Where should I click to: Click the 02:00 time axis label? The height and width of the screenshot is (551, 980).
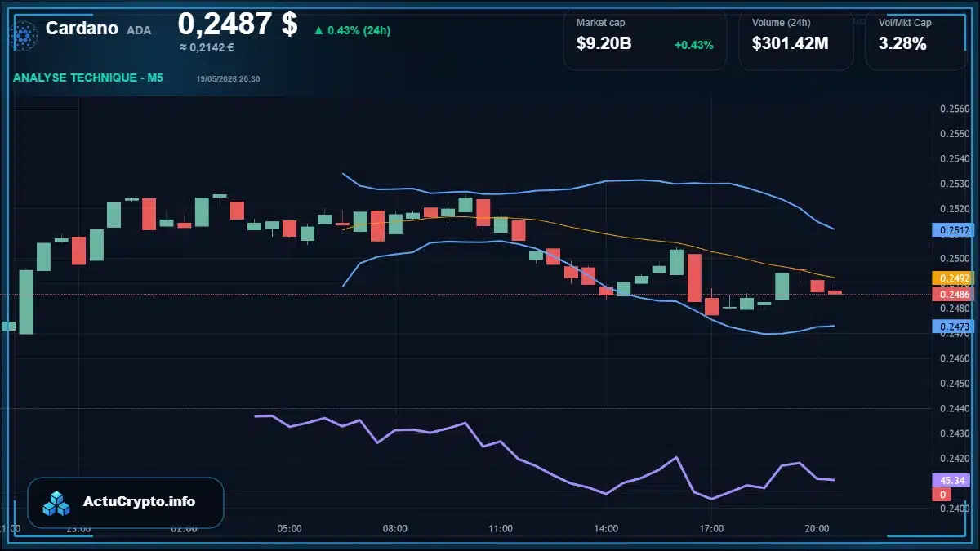(184, 528)
